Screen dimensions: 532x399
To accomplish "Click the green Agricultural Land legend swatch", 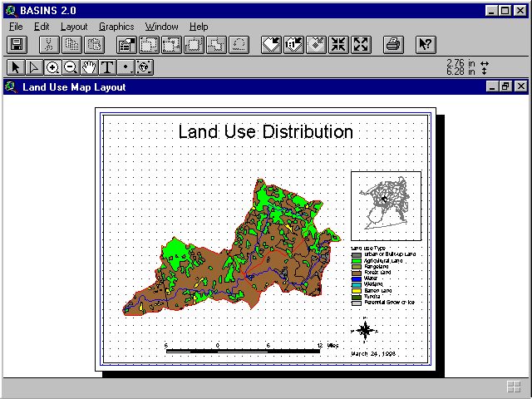I will pos(357,261).
